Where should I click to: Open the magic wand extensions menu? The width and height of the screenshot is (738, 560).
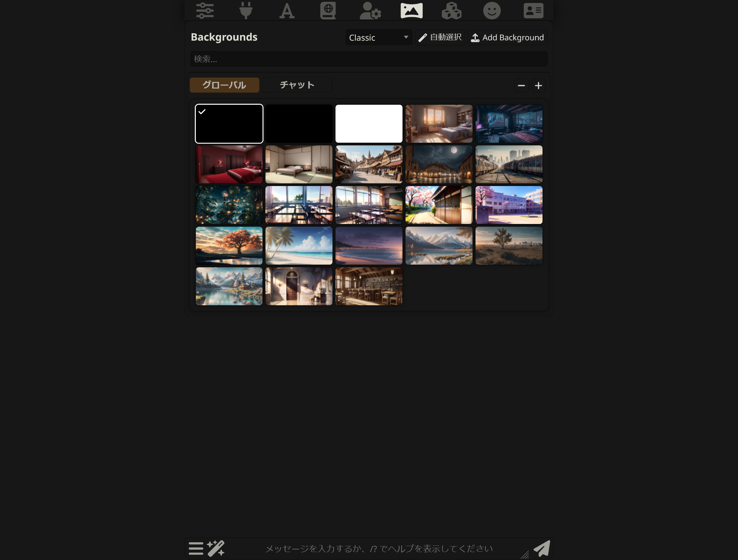(216, 548)
